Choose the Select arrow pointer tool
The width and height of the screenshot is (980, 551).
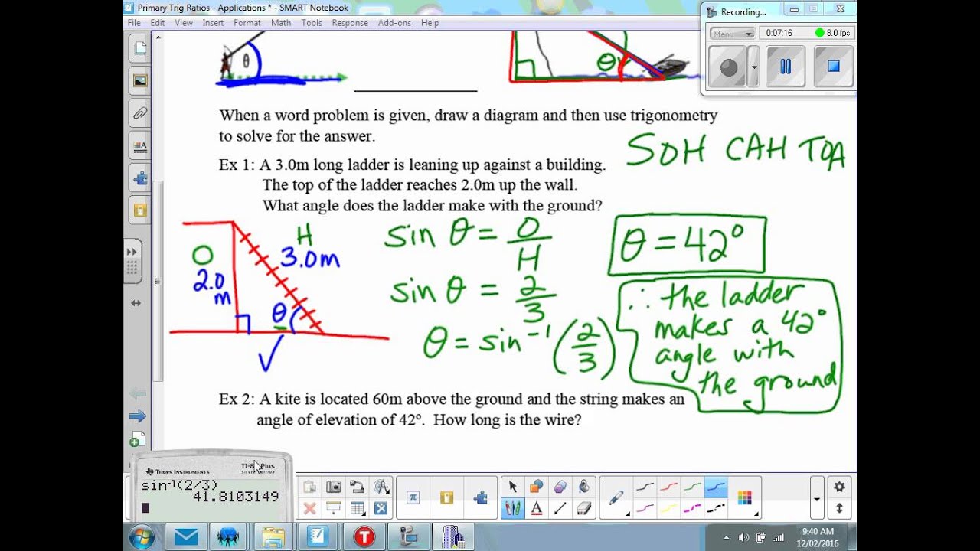(x=513, y=487)
